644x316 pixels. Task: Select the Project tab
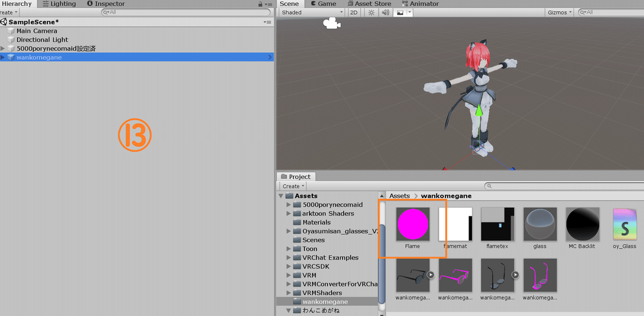pos(296,176)
